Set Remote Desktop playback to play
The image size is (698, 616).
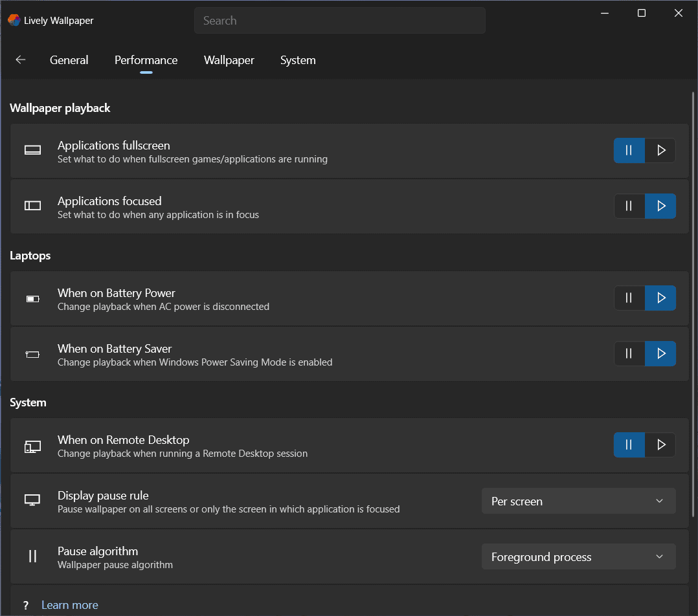click(660, 445)
